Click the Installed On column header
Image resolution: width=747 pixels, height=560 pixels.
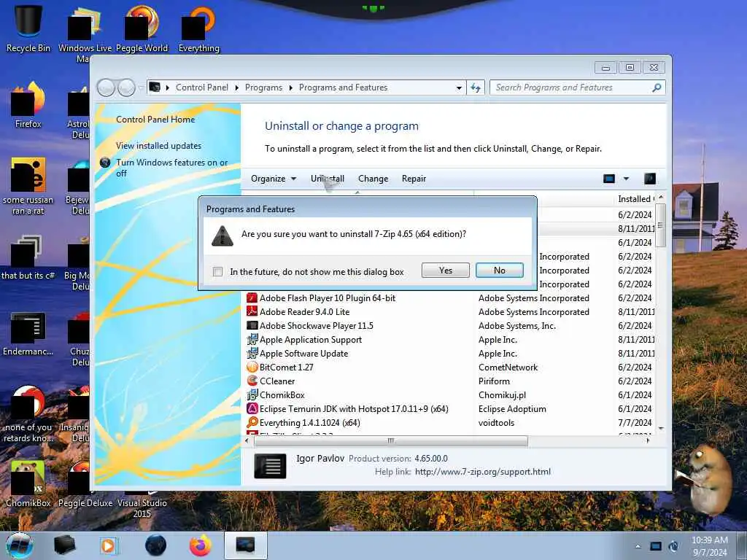(635, 199)
